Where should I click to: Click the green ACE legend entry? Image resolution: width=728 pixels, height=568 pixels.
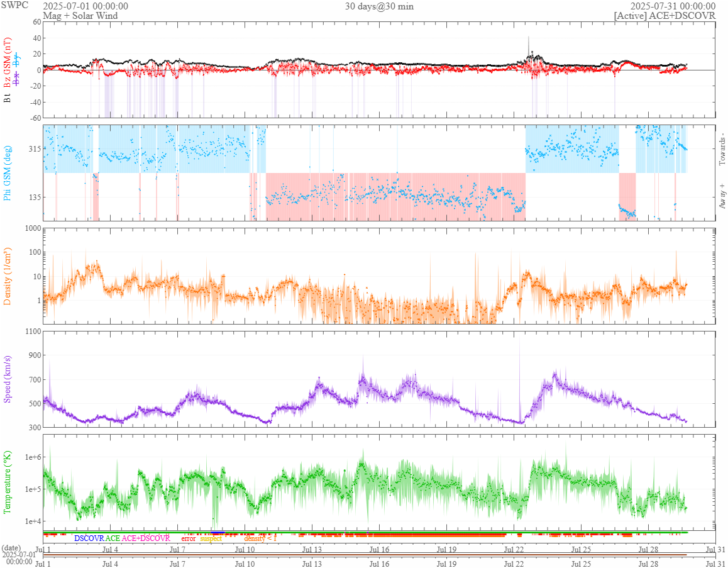coord(113,538)
